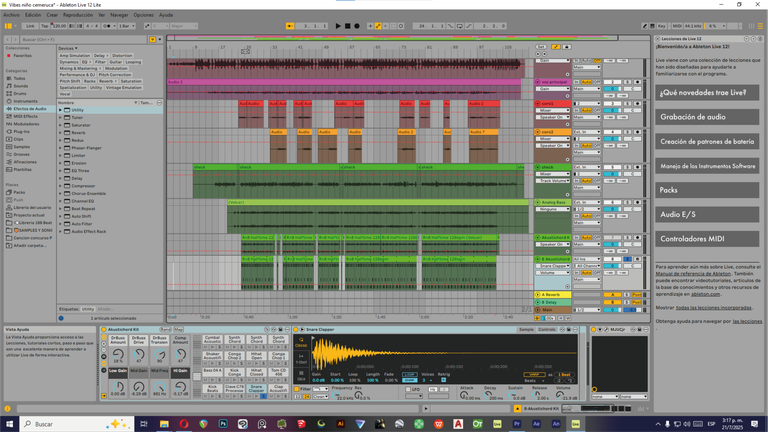Image resolution: width=768 pixels, height=432 pixels.
Task: Set voz principal monitor to In
Action: pos(576,82)
